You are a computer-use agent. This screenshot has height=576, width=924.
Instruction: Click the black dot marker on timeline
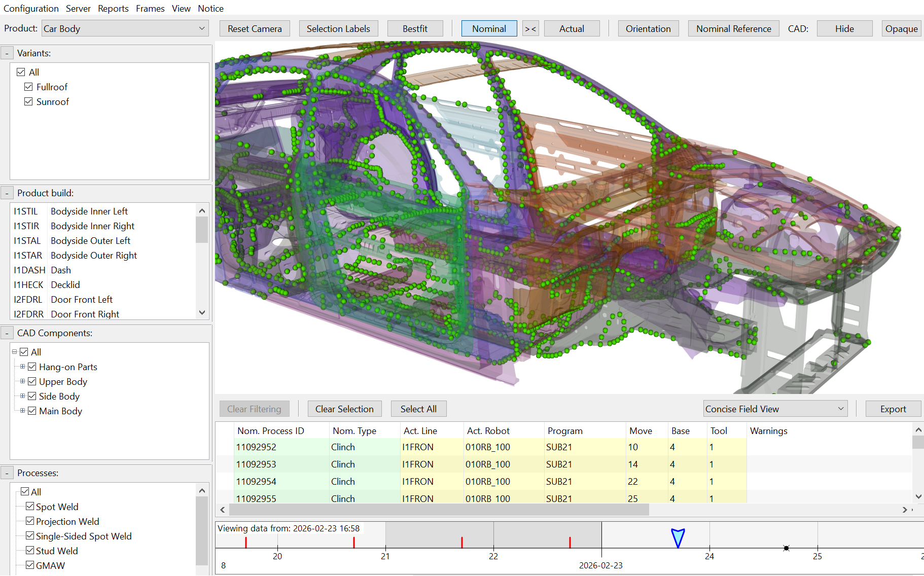tap(786, 548)
